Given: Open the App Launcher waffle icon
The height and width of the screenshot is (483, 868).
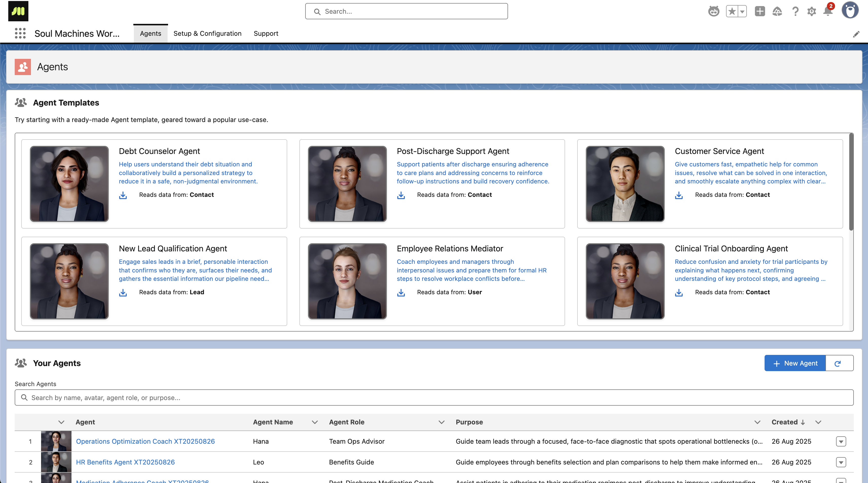Looking at the screenshot, I should coord(20,33).
